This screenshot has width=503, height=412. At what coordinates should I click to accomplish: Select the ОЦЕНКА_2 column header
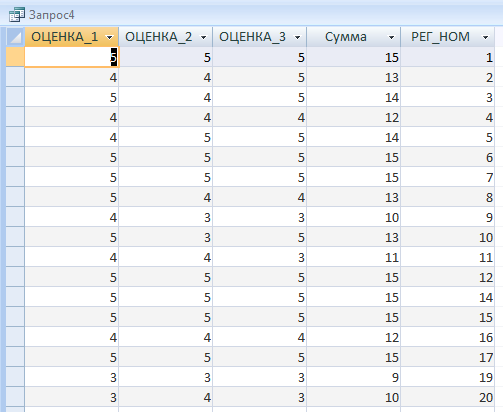coord(166,37)
